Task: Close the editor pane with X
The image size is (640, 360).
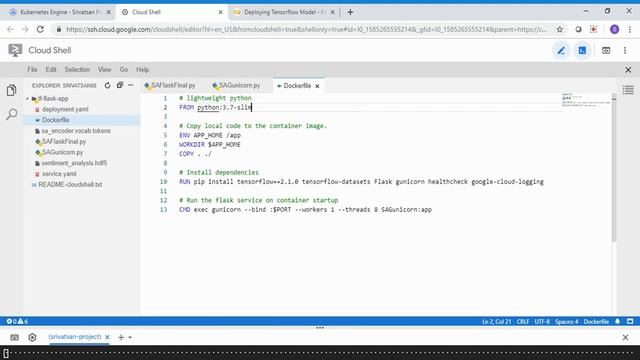Action: 628,70
